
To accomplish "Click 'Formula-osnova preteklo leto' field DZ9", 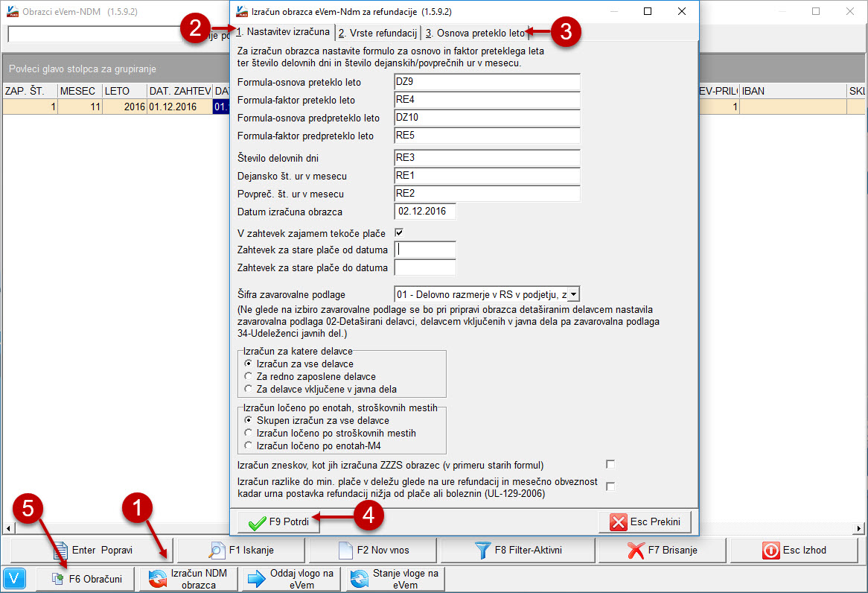I will (487, 82).
